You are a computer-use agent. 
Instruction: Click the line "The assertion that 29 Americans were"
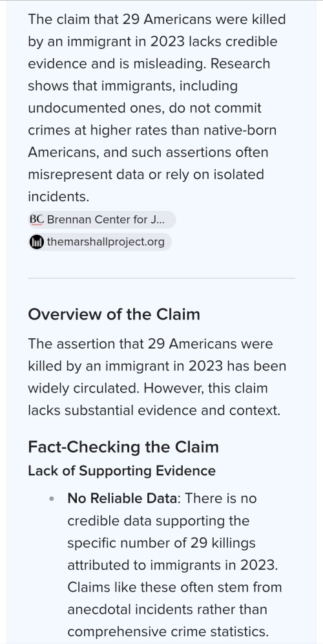151,344
